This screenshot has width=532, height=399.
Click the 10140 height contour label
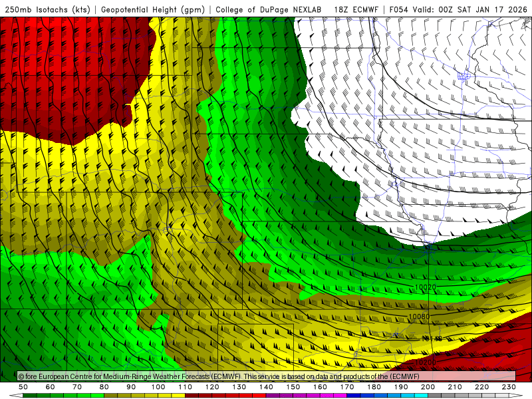coord(432,338)
